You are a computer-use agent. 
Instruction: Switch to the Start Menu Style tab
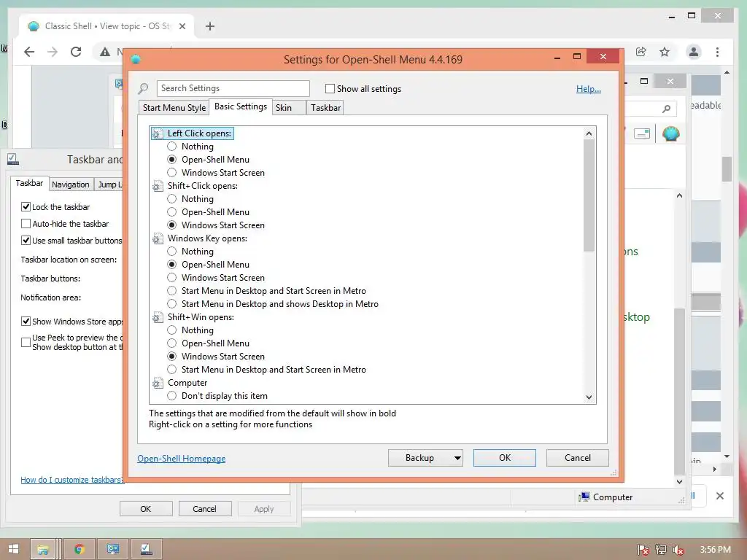[174, 108]
